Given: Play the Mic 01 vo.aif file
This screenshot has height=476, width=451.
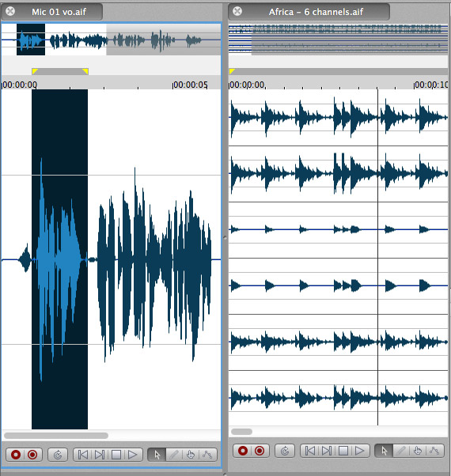Looking at the screenshot, I should (133, 455).
